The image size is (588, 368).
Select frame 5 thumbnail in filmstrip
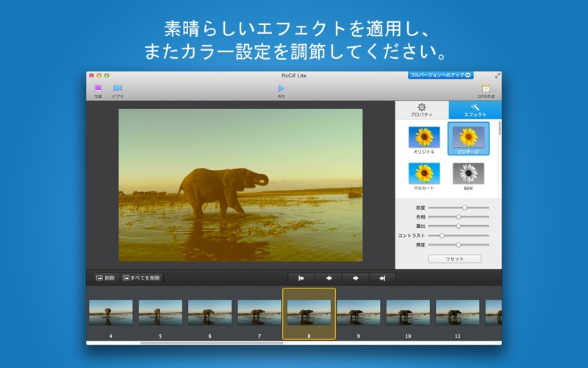point(160,312)
